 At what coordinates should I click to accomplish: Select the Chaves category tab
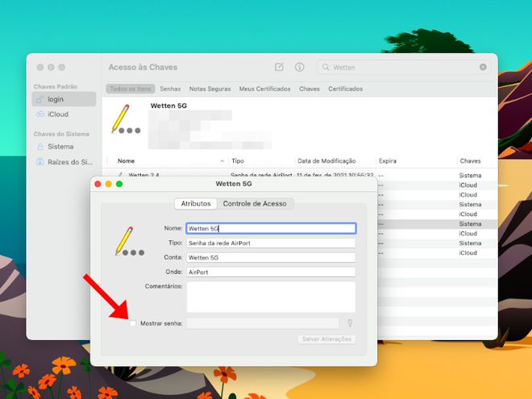point(310,89)
